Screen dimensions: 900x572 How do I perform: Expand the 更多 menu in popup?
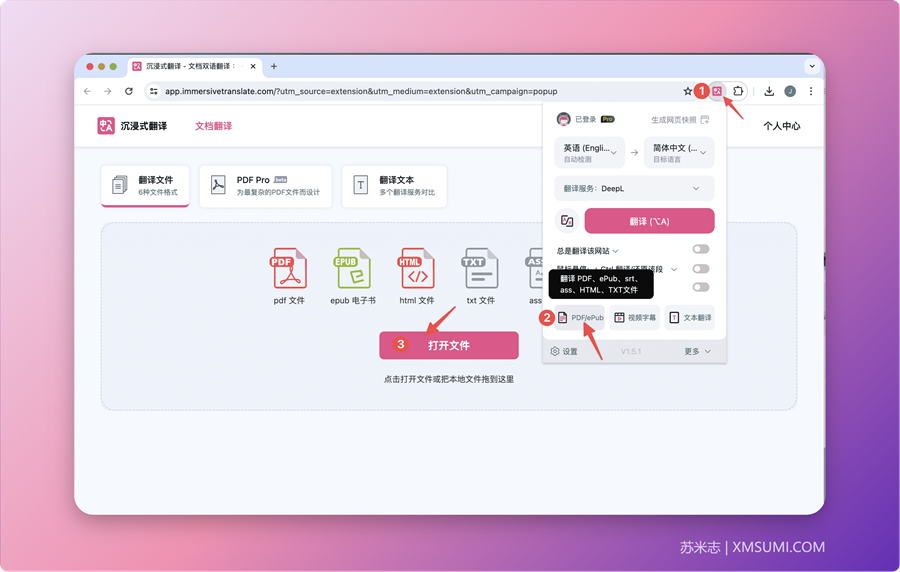[697, 351]
